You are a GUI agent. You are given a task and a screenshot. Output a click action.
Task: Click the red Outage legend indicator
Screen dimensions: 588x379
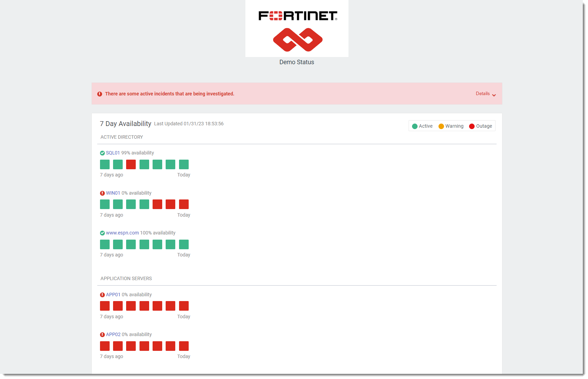(471, 126)
